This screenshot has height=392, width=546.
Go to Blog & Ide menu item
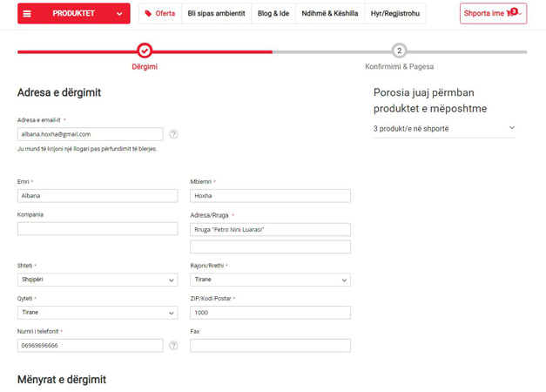(273, 14)
